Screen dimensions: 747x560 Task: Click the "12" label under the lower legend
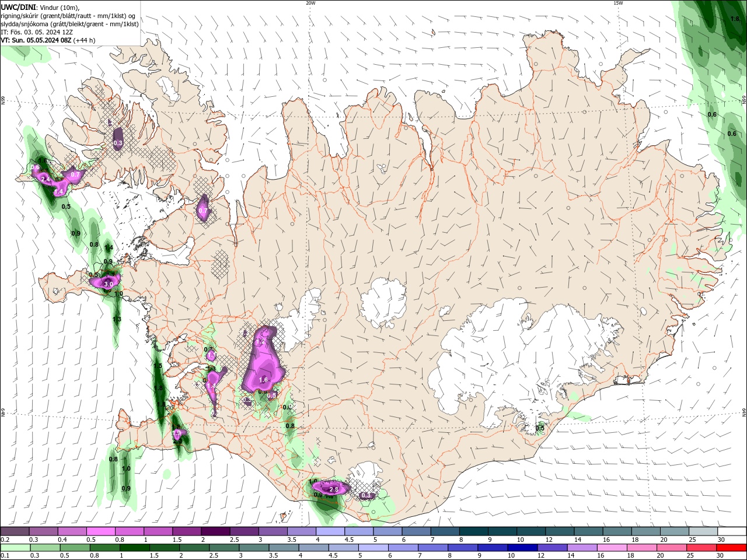coord(541,556)
